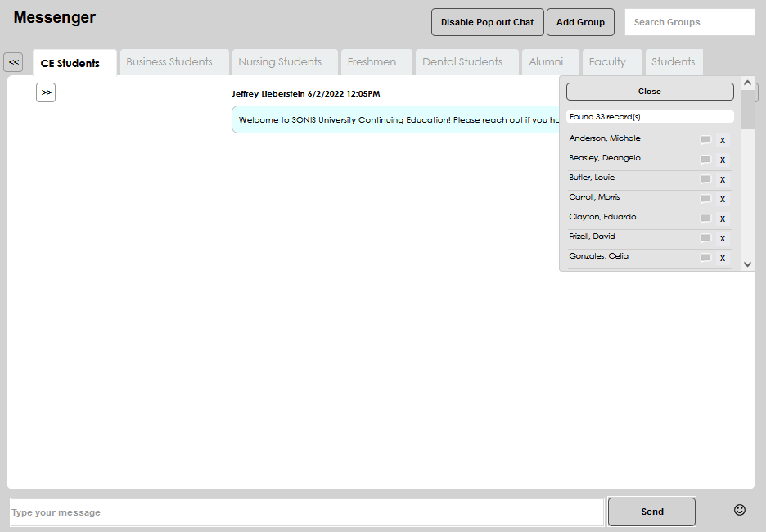The width and height of the screenshot is (766, 532).
Task: Remove Carroll, Morris with X button
Action: pyautogui.click(x=723, y=199)
